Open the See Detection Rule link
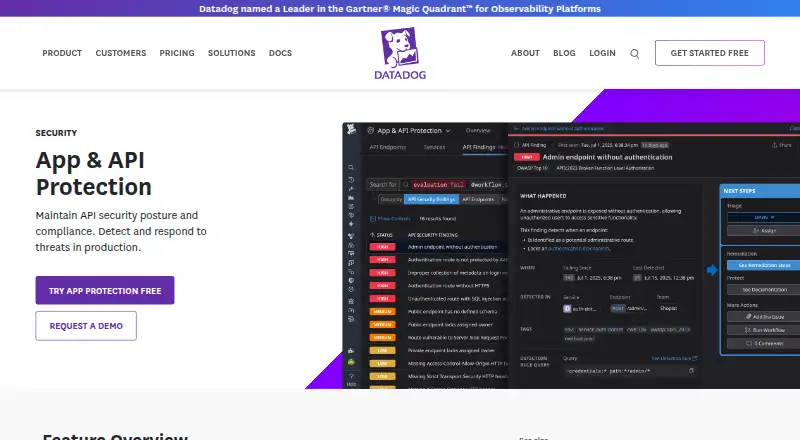This screenshot has width=800, height=440. [x=674, y=358]
